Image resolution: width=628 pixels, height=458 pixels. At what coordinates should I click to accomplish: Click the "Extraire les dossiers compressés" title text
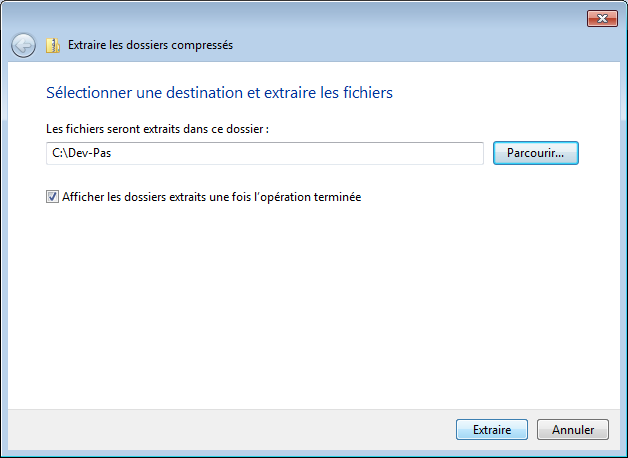150,45
